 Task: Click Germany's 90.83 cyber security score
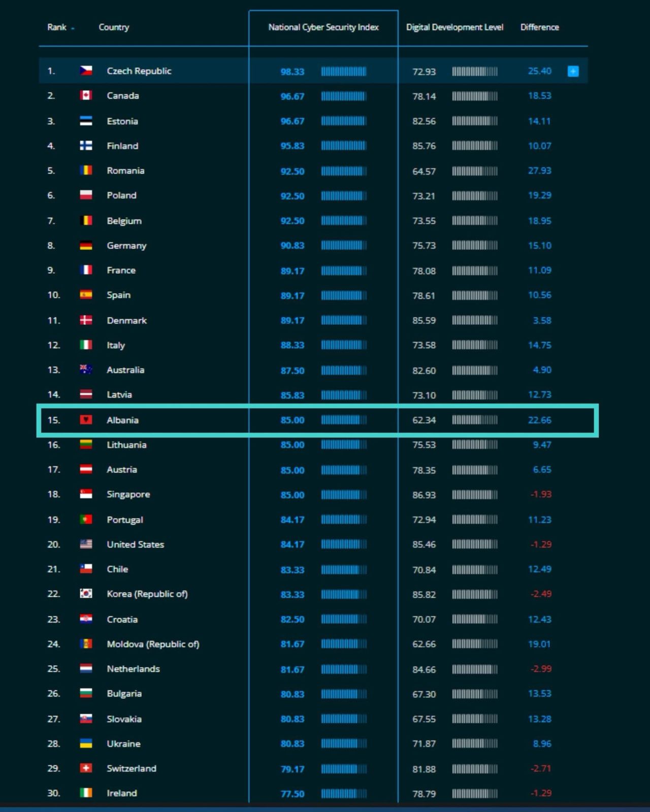tap(292, 246)
